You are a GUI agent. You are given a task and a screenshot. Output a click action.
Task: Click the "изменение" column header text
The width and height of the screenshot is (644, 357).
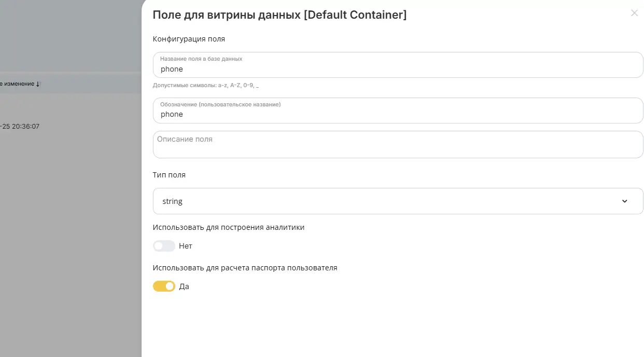pyautogui.click(x=17, y=84)
